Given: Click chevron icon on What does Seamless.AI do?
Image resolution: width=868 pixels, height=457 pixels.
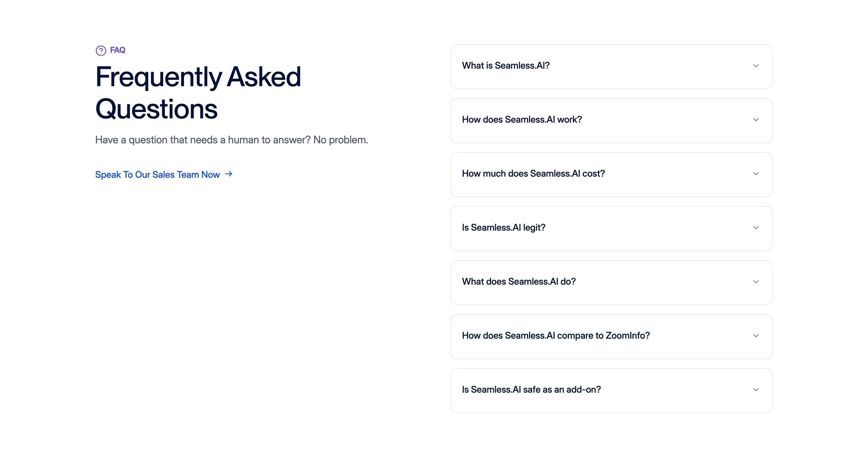Looking at the screenshot, I should [x=756, y=281].
